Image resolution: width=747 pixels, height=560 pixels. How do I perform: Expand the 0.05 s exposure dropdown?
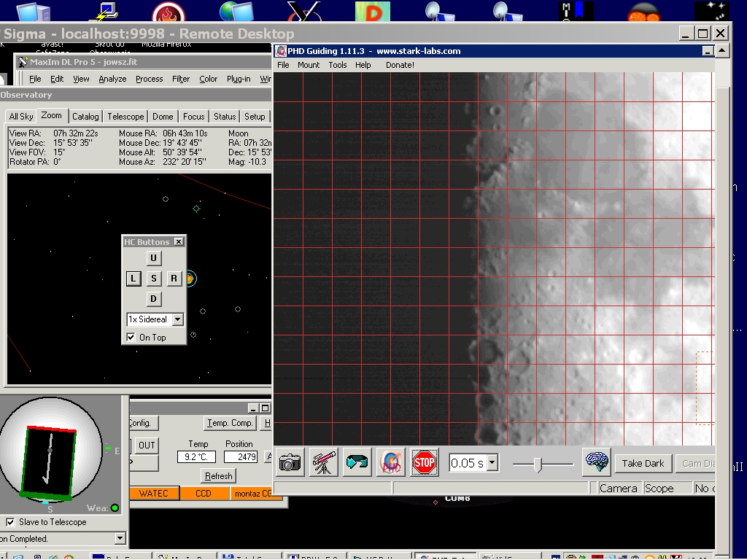(x=492, y=463)
